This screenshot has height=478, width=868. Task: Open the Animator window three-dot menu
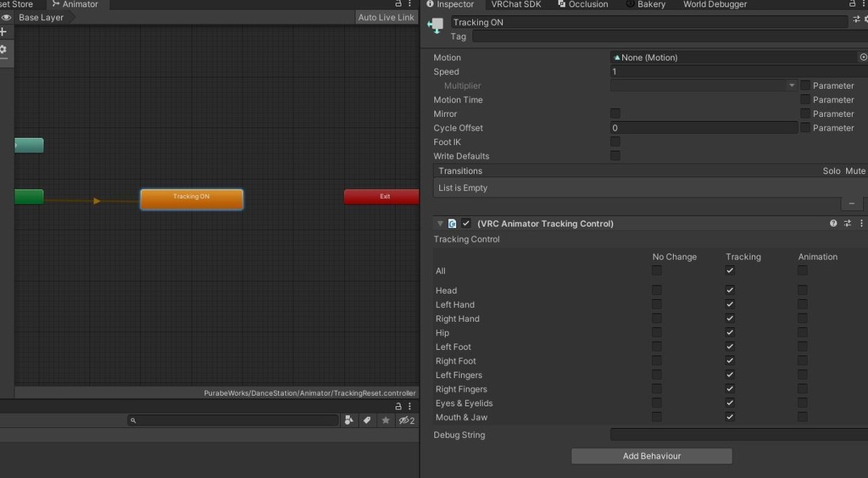409,4
